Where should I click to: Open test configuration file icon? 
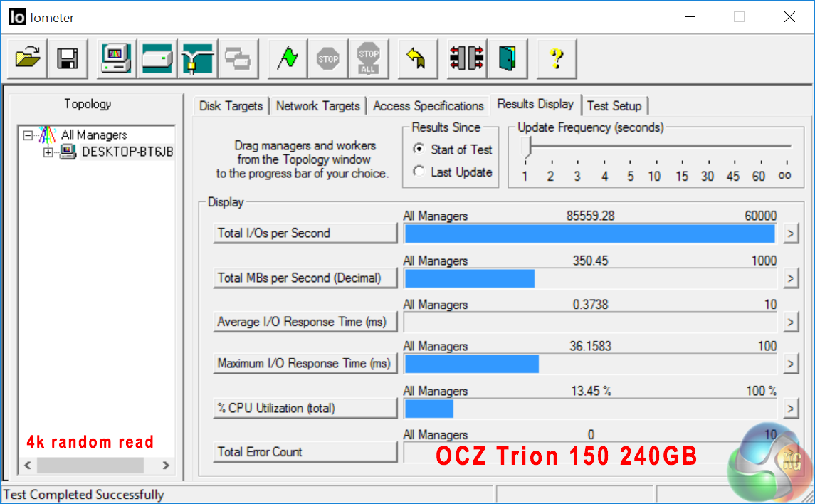pyautogui.click(x=28, y=58)
